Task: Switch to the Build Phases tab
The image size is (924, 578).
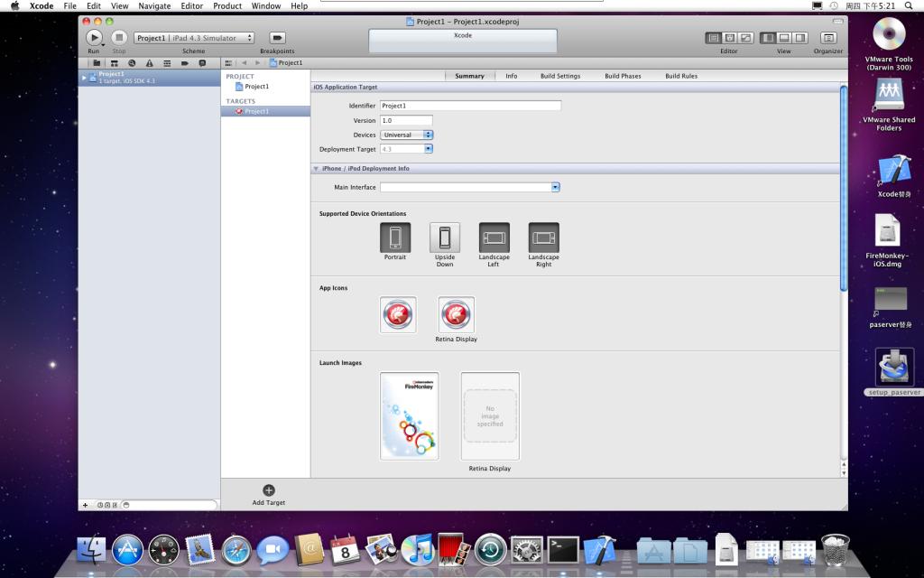Action: (623, 76)
